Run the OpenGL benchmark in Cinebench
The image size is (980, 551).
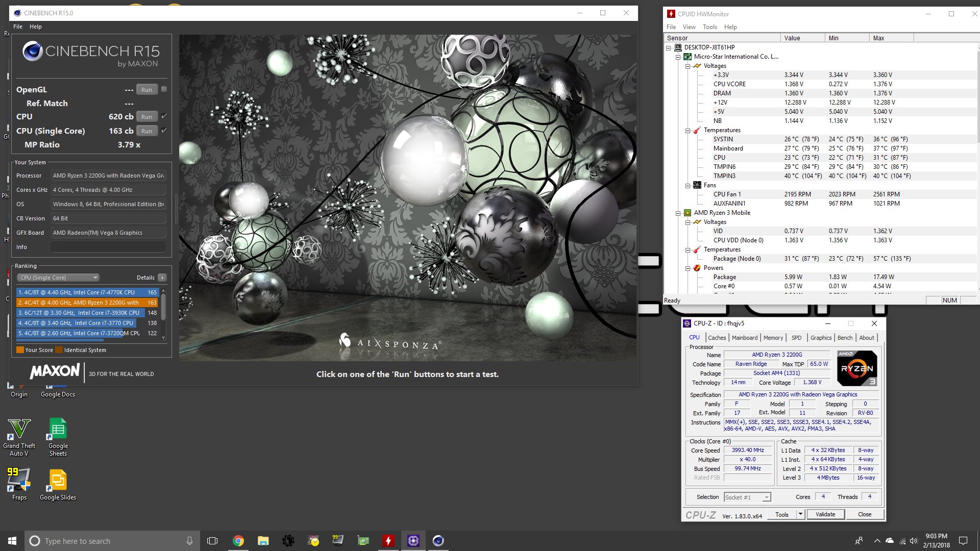pyautogui.click(x=146, y=90)
